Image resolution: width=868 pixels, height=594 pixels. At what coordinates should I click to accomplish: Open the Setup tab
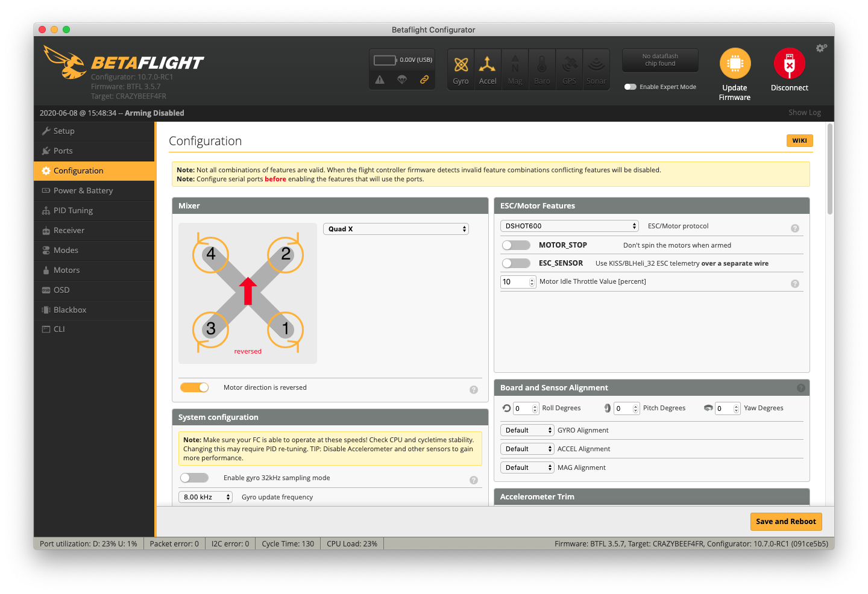94,131
